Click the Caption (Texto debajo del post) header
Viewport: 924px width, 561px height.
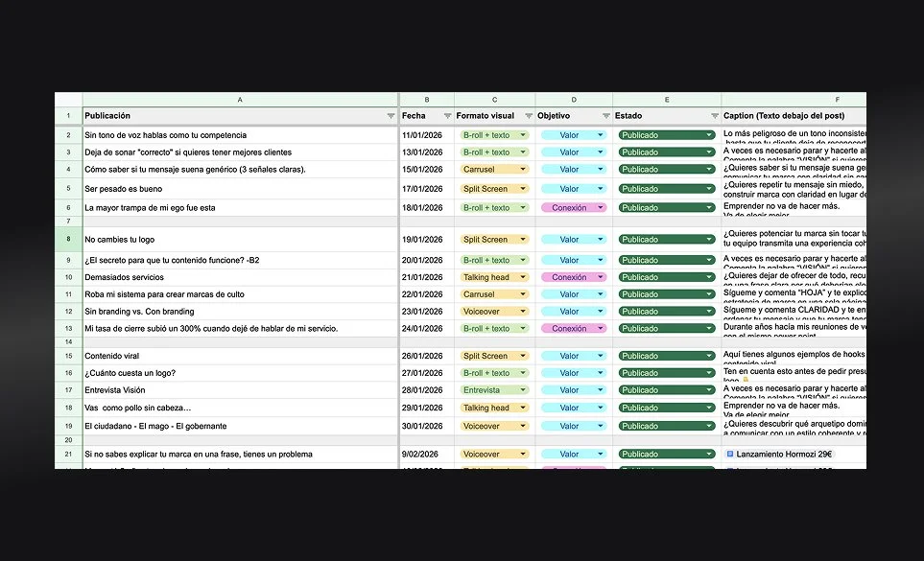794,116
